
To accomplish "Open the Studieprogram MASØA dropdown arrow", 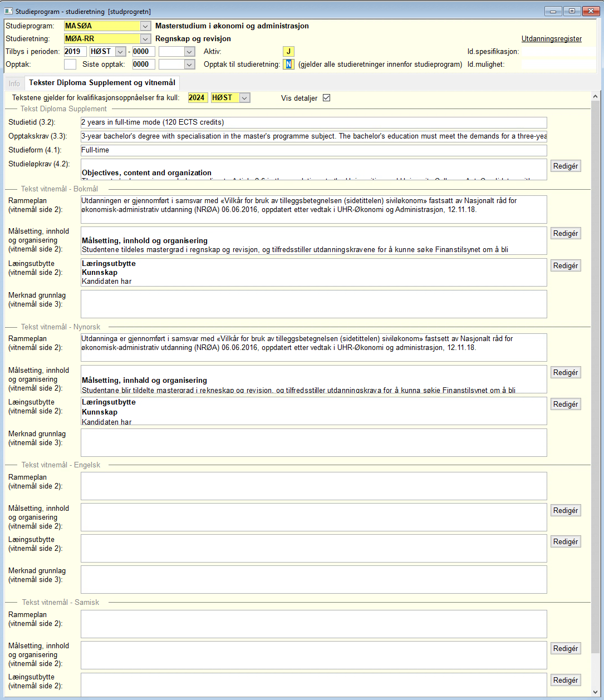I will point(146,26).
